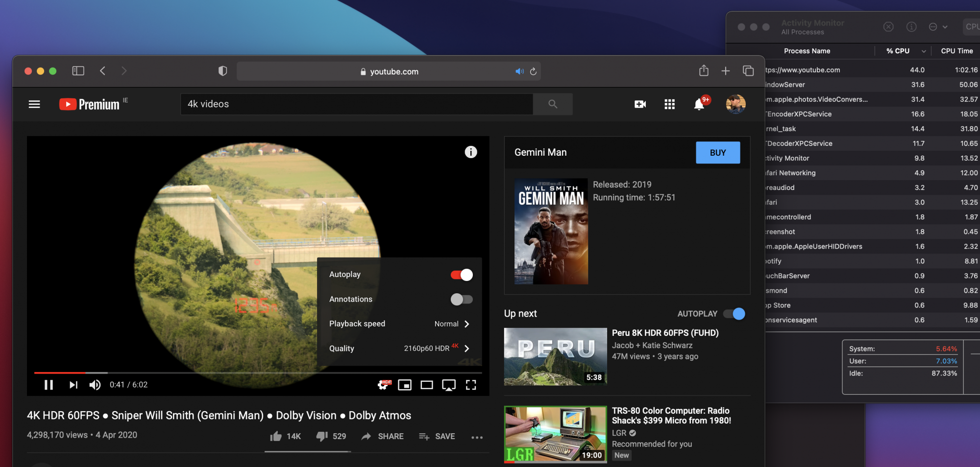Open Safari share menu
Viewport: 980px width, 467px height.
(x=704, y=70)
